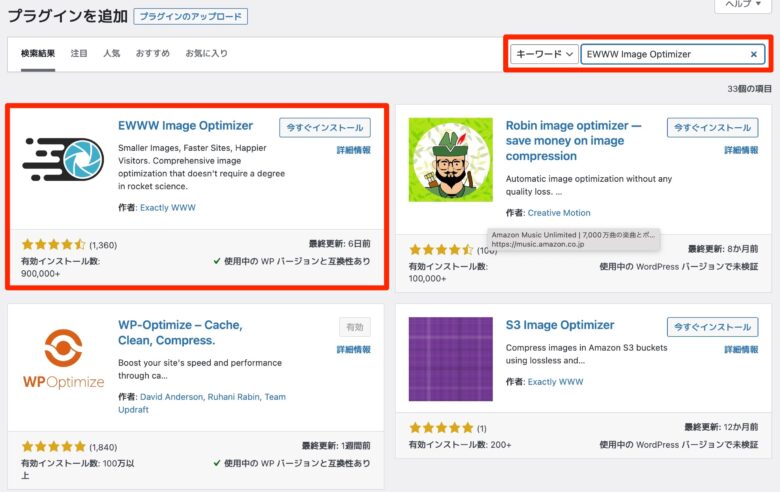Switch to the 人気 tab
The height and width of the screenshot is (492, 780).
click(112, 53)
